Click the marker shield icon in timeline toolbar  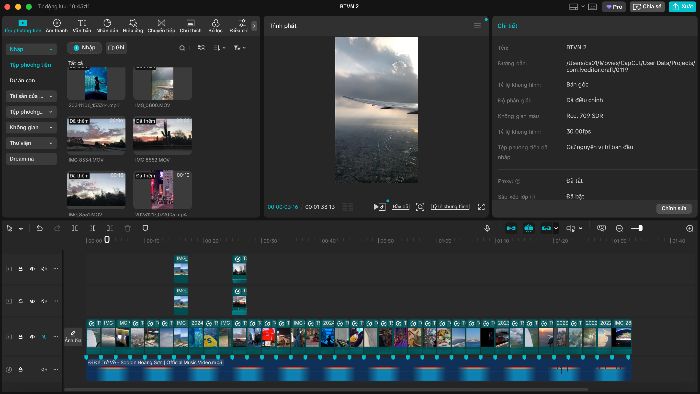[x=145, y=228]
